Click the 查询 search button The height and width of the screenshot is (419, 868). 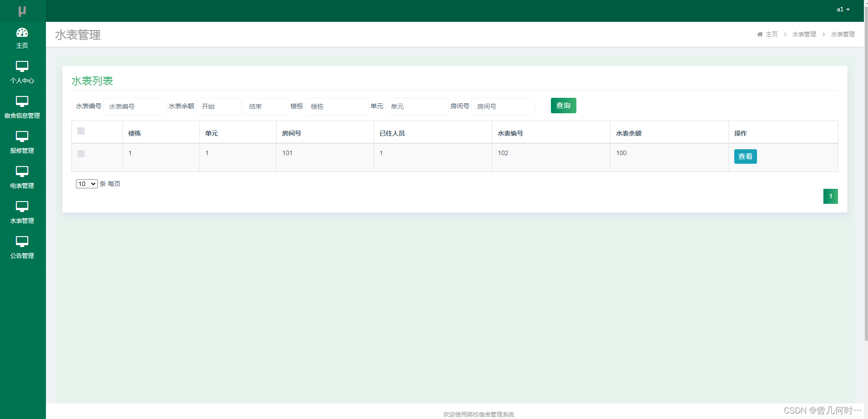pyautogui.click(x=563, y=106)
